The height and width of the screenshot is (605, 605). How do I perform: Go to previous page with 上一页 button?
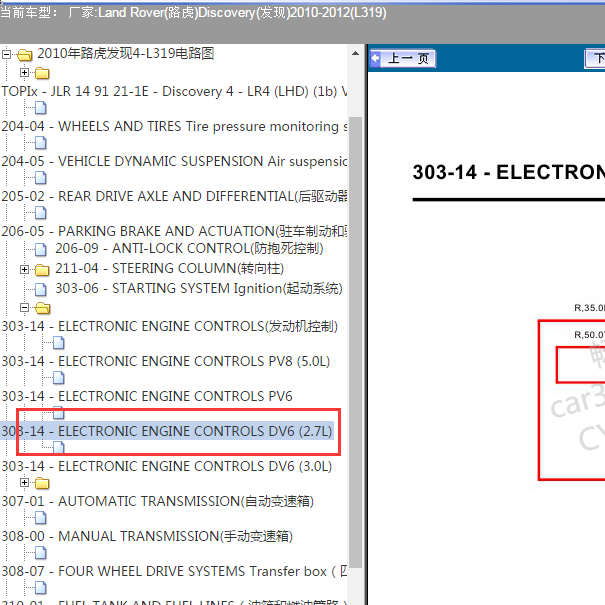coord(402,59)
